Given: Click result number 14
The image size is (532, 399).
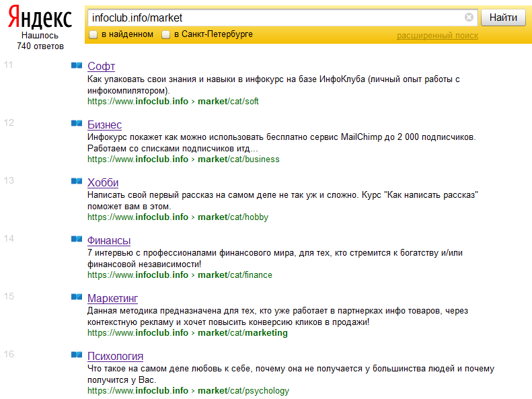Looking at the screenshot, I should coord(9,238).
